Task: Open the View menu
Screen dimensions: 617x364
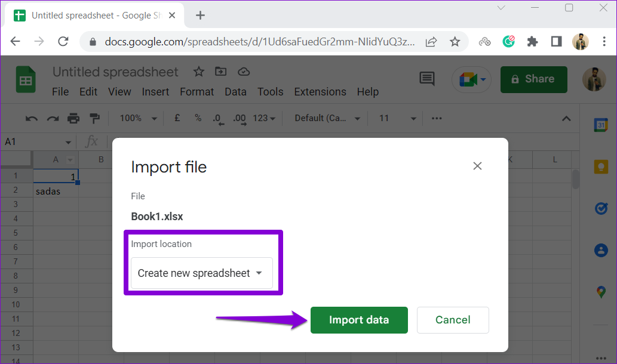Action: [x=119, y=92]
